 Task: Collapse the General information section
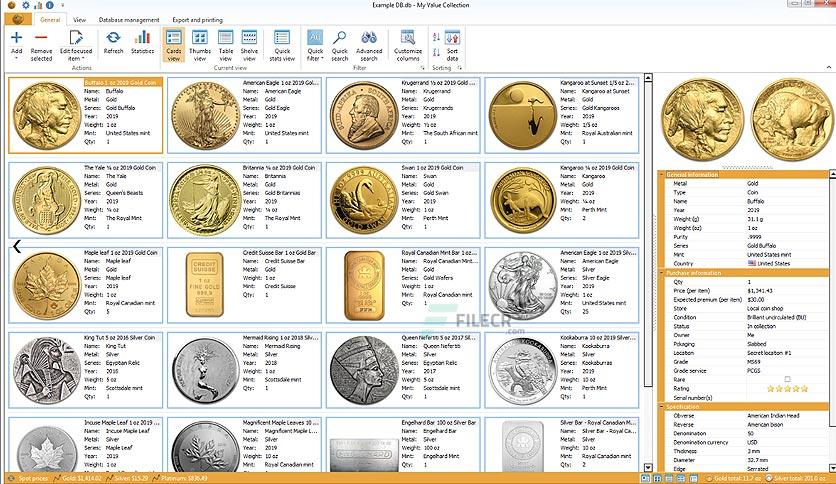pos(662,174)
